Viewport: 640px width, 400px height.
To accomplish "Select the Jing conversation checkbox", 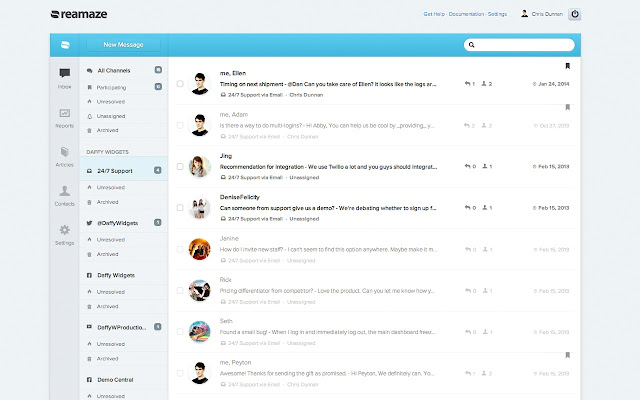I will 180,167.
